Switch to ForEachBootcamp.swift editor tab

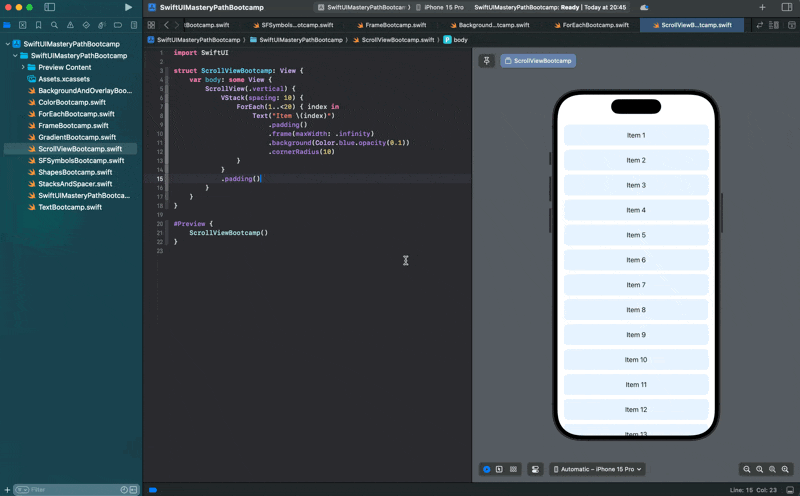(591, 25)
